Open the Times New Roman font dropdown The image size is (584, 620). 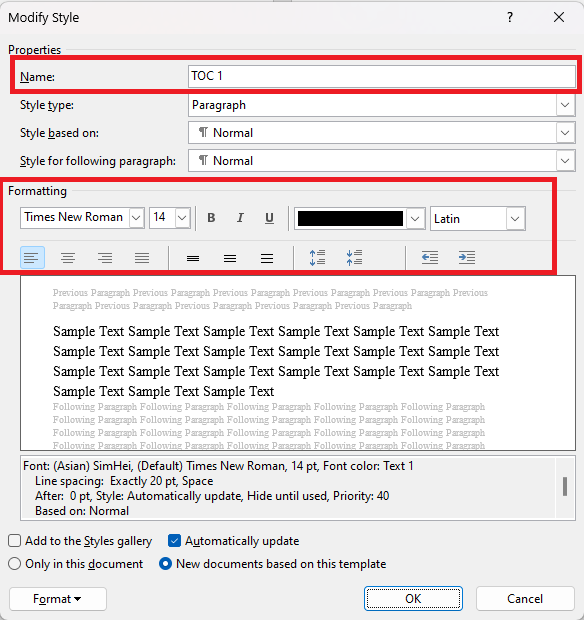click(x=136, y=218)
